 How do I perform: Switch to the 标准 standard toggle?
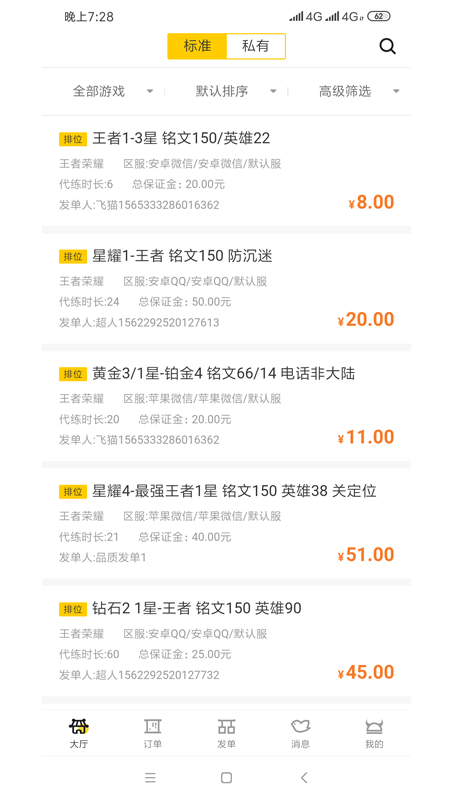point(197,46)
